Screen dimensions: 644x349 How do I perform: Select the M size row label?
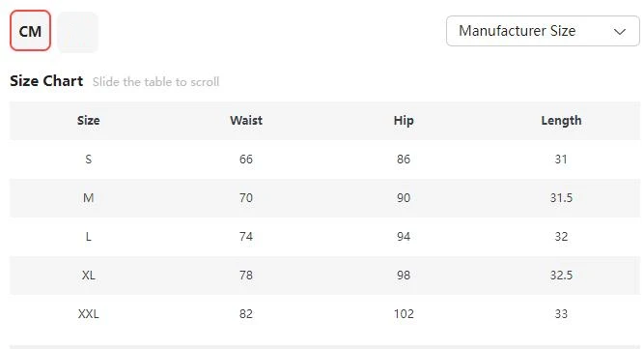pyautogui.click(x=88, y=198)
